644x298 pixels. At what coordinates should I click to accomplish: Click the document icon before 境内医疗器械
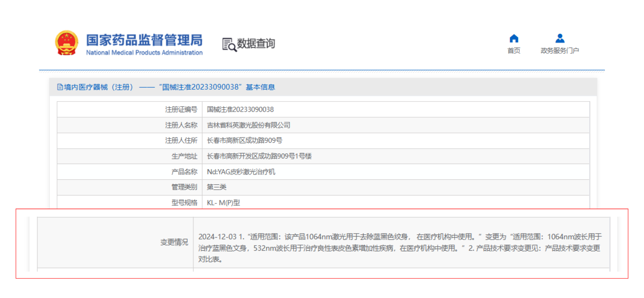[60, 87]
